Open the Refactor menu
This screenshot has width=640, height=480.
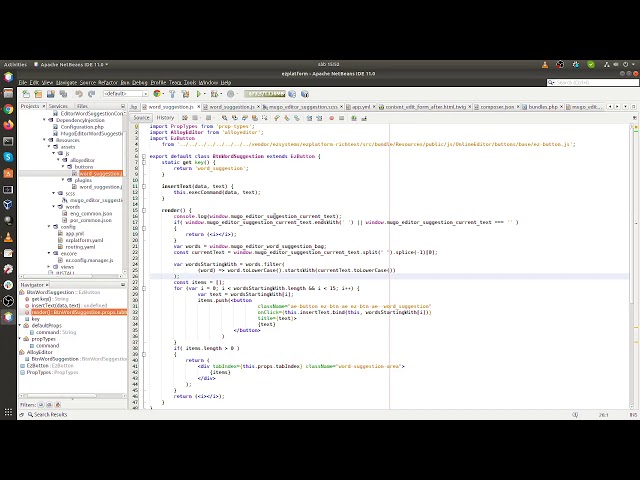[x=108, y=82]
